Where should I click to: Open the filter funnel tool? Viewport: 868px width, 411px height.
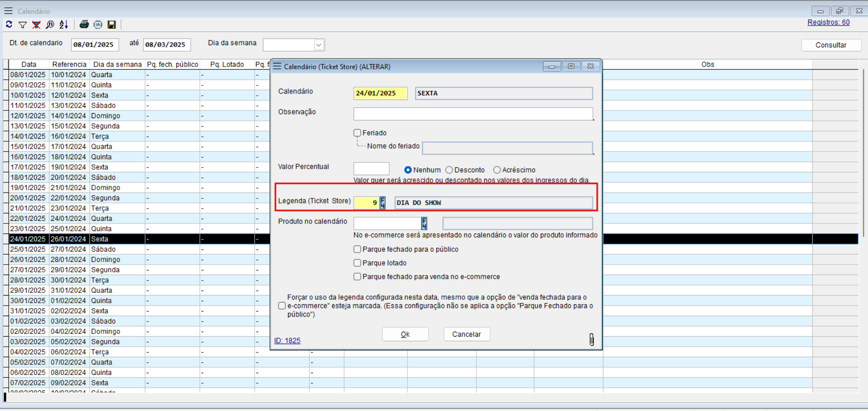(22, 25)
